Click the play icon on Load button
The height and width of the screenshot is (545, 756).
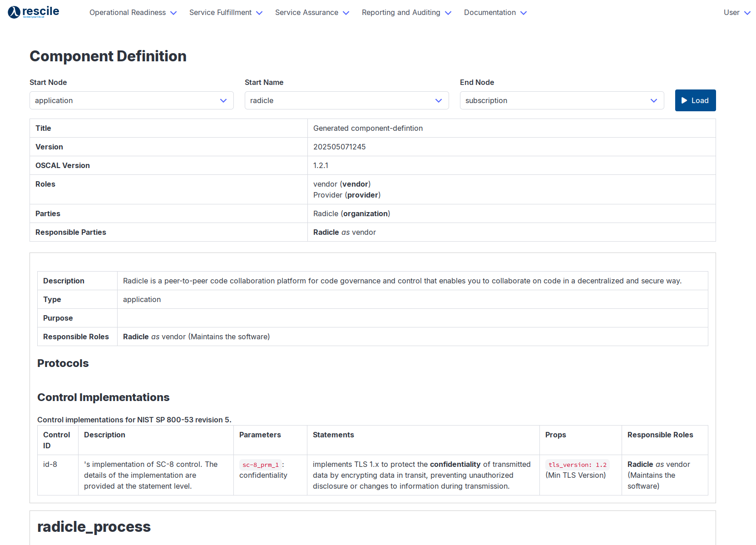(684, 100)
